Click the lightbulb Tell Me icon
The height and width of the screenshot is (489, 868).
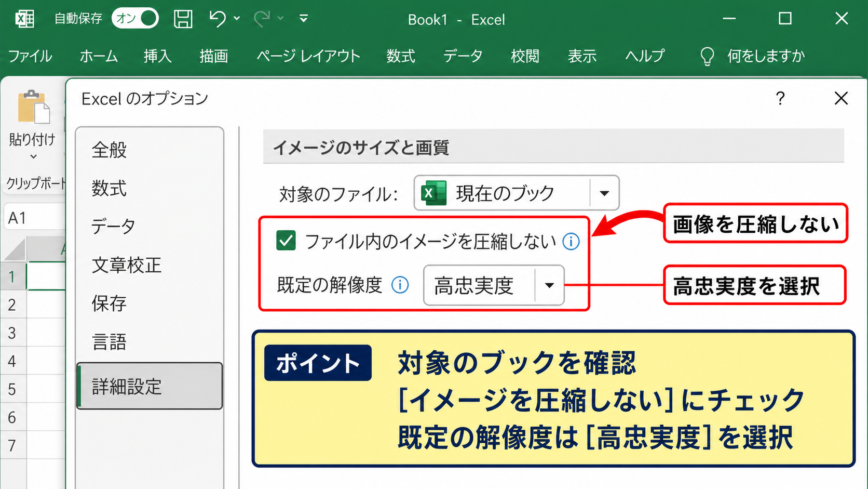707,56
